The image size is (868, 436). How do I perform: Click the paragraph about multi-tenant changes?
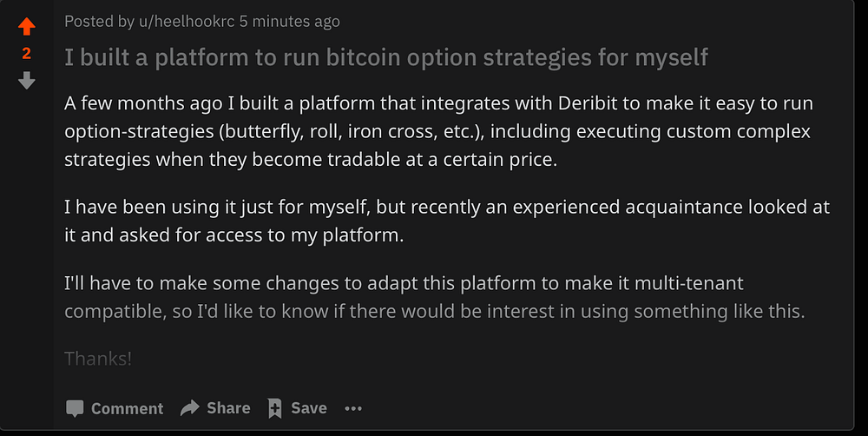[434, 297]
